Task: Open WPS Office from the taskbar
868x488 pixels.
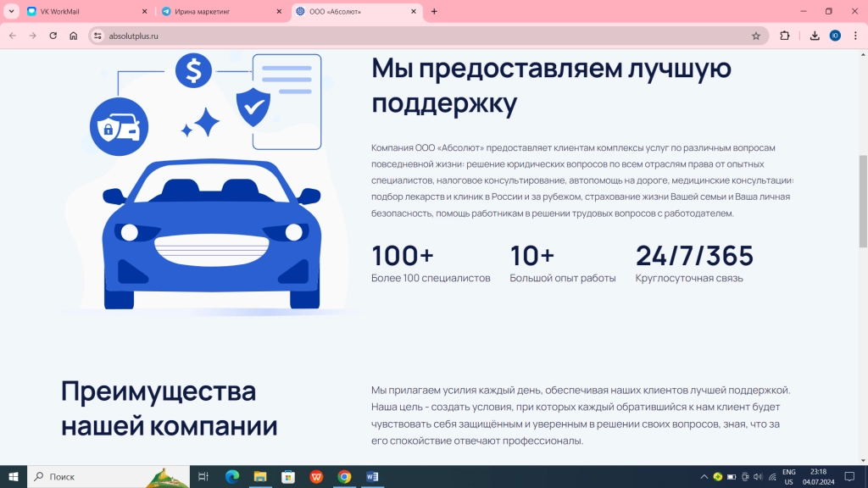Action: (x=317, y=476)
